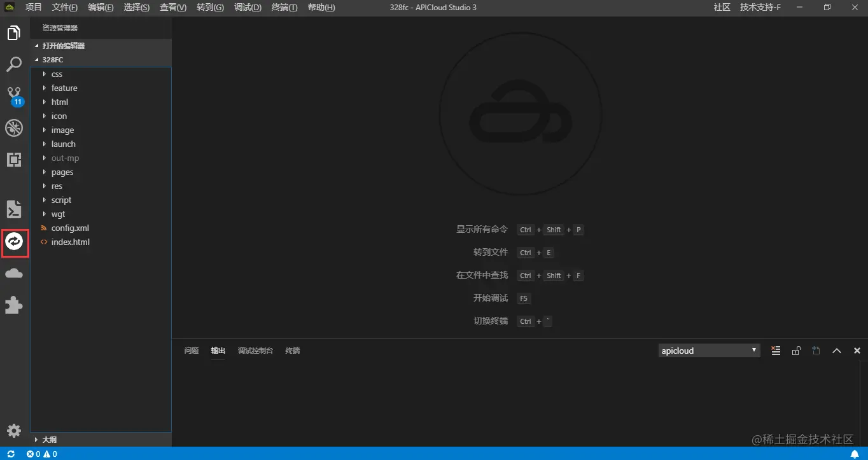Clear output with the clear list icon
Viewport: 868px width, 460px height.
776,351
